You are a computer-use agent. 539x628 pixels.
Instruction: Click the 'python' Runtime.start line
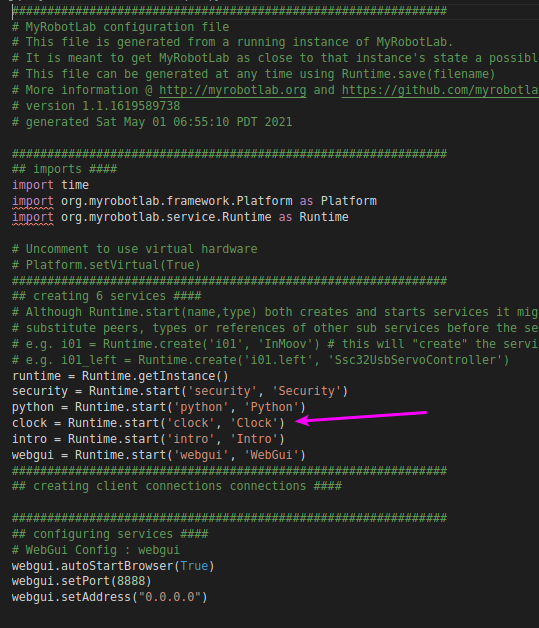click(x=159, y=407)
